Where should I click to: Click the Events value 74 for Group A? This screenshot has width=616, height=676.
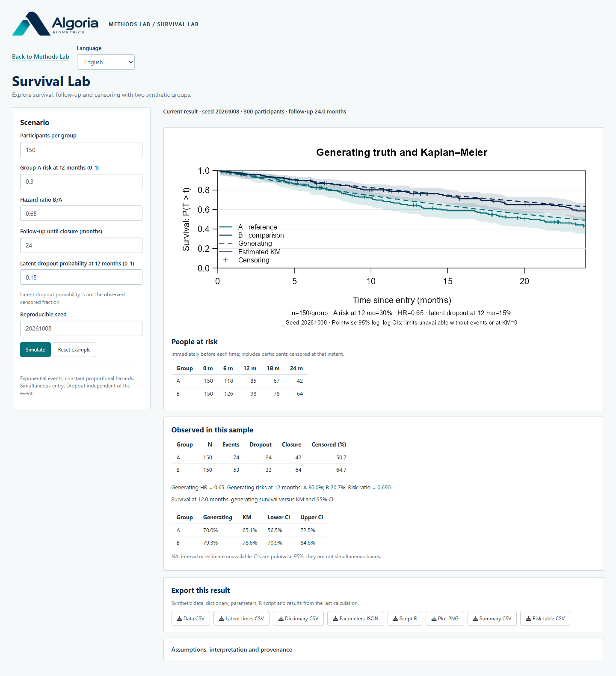click(236, 458)
